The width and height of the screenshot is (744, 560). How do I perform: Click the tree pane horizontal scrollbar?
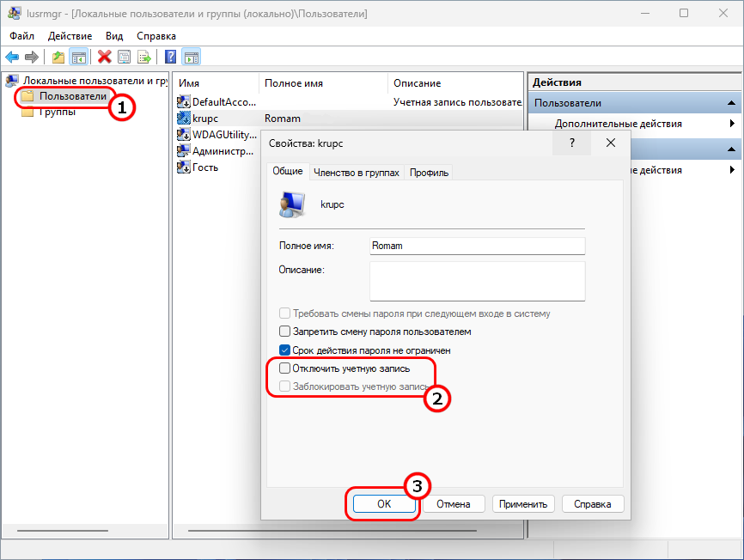(63, 531)
